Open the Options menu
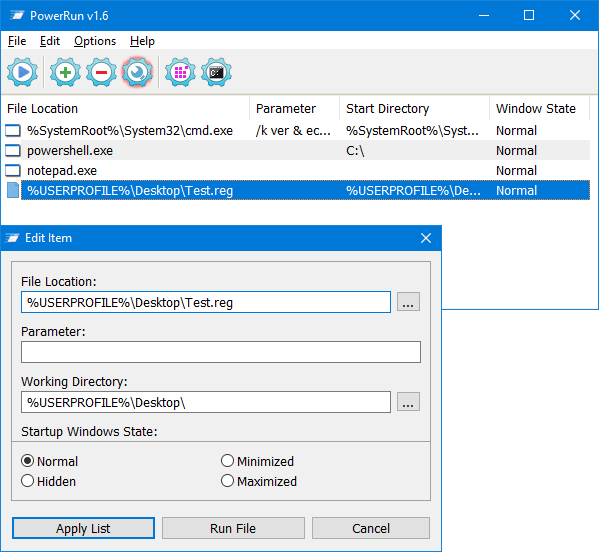599x552 pixels. [x=95, y=41]
